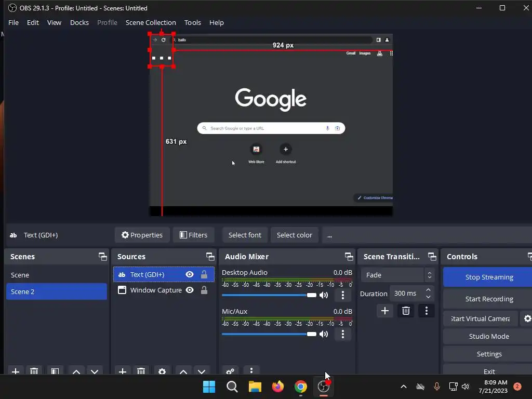Move source up arrow in Sources panel

click(x=183, y=371)
